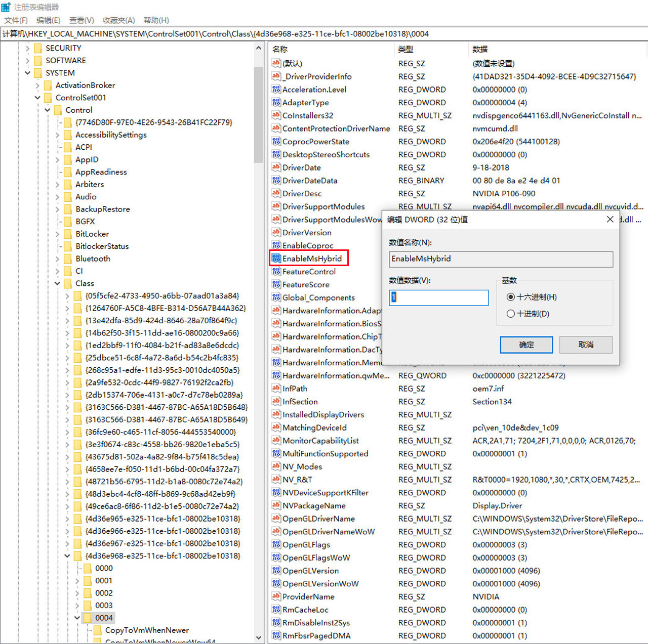
Task: Expand the ActivationBroker key
Action: click(37, 85)
